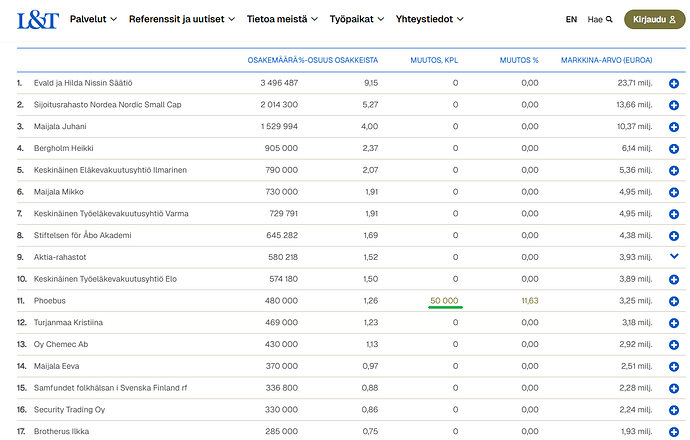
Task: Click plus icon for Oy Chemec Ab
Action: point(674,345)
